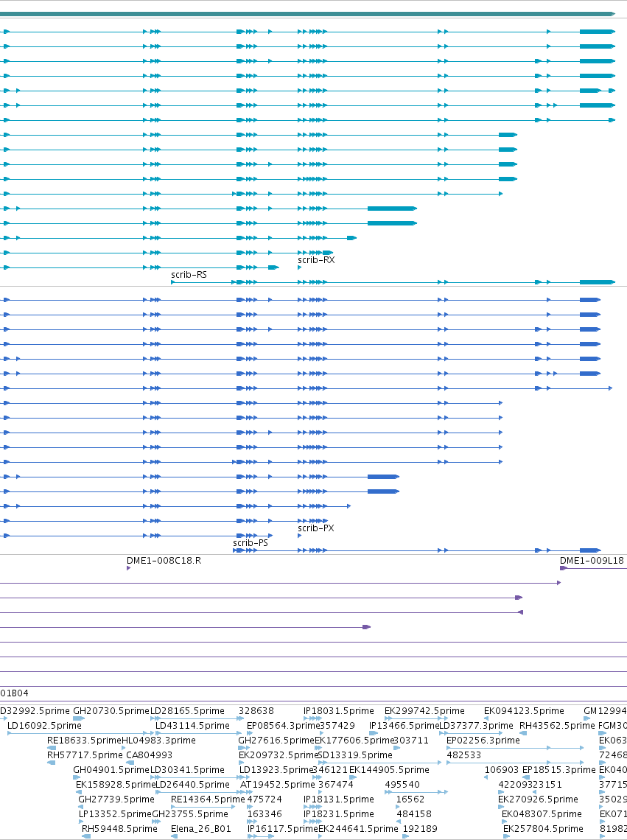Screen dimensions: 627x840
Task: Select the EK048307.5prime EST label
Action: [542, 814]
